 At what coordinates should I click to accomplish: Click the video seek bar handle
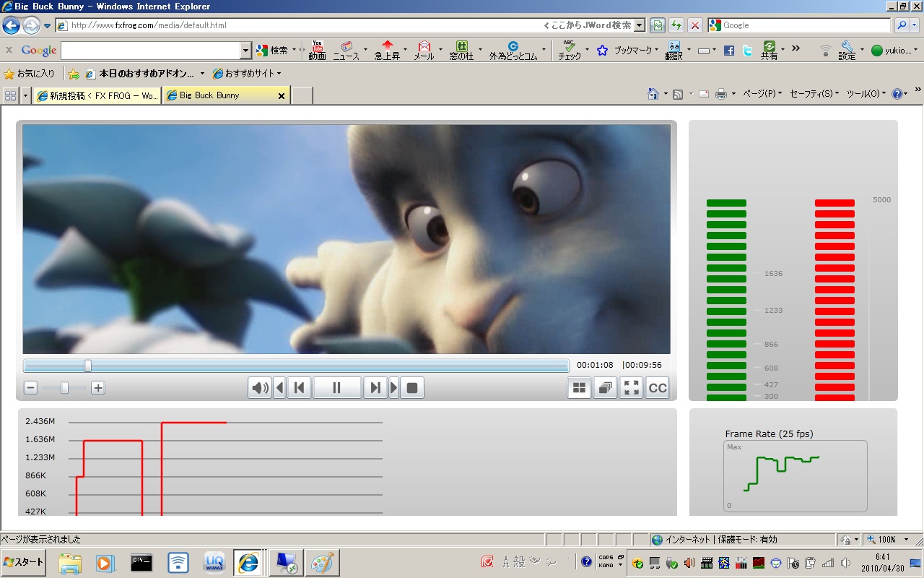click(x=87, y=366)
